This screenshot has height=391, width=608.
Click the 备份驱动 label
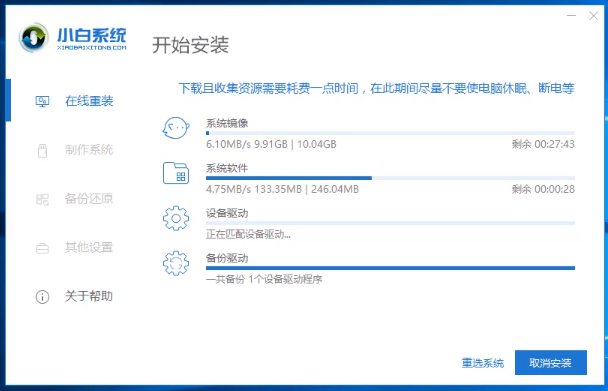(x=227, y=258)
